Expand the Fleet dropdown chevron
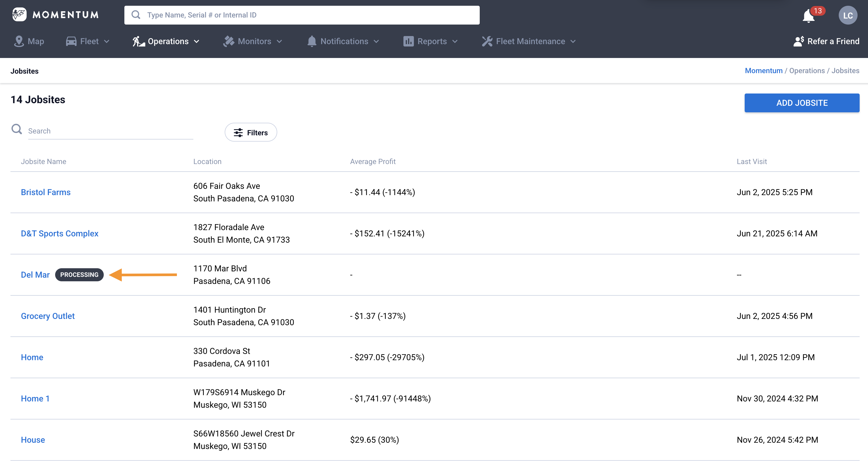868x467 pixels. pyautogui.click(x=107, y=42)
